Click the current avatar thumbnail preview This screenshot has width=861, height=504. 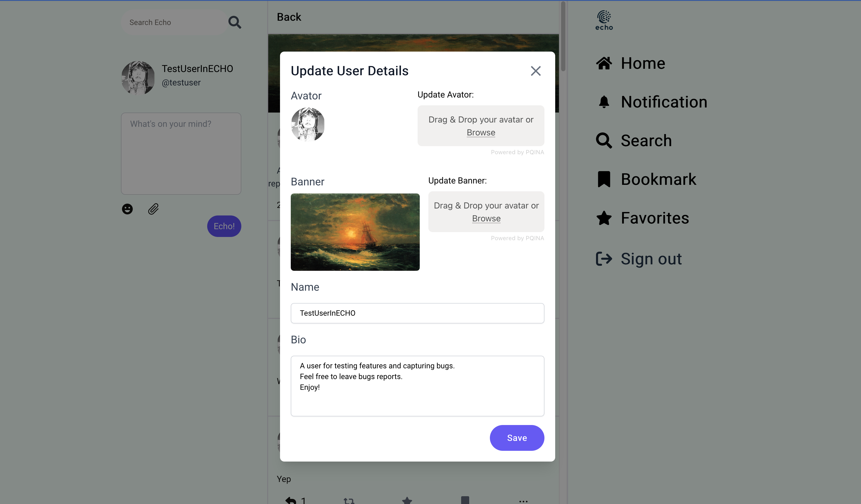tap(308, 124)
